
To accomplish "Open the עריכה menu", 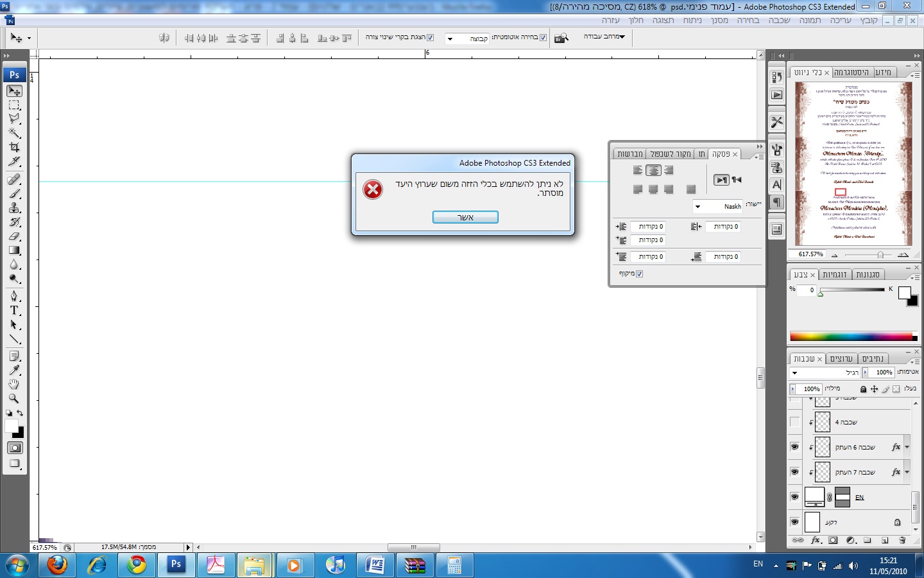I will (x=841, y=21).
